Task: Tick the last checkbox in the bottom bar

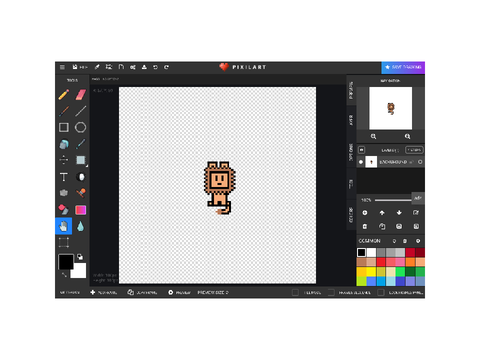Action: [x=381, y=292]
